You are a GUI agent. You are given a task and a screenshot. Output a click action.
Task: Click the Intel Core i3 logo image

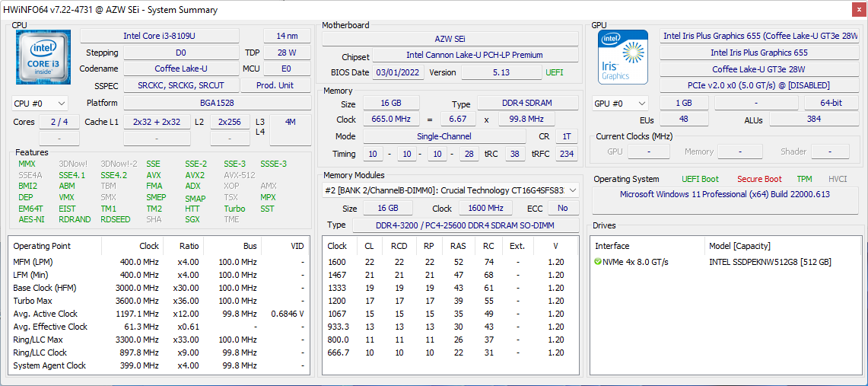(43, 57)
